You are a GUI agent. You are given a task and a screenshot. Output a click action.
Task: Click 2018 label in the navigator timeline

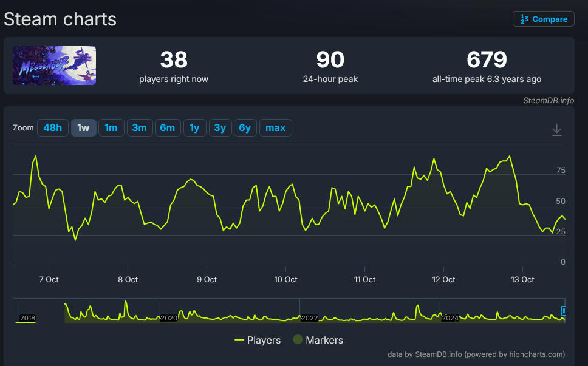27,318
